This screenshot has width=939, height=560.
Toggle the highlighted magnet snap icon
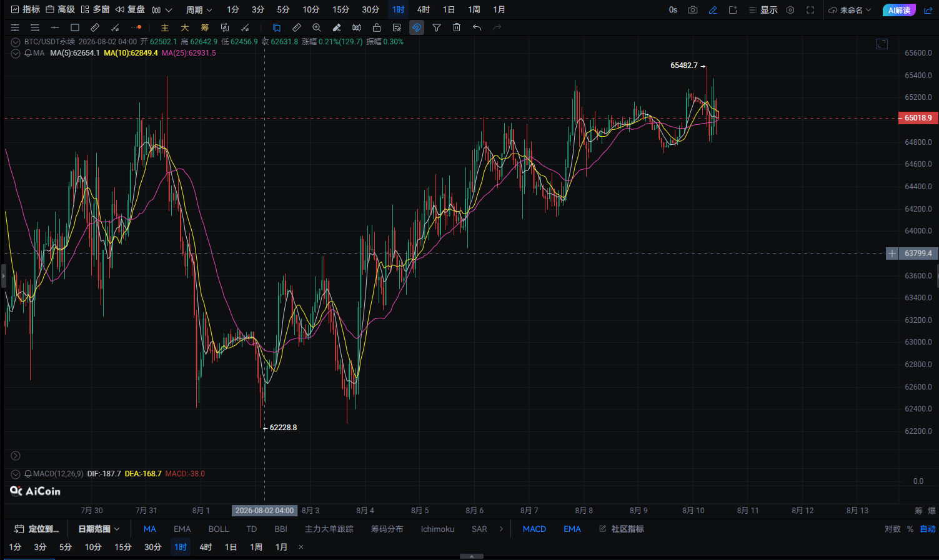point(417,27)
